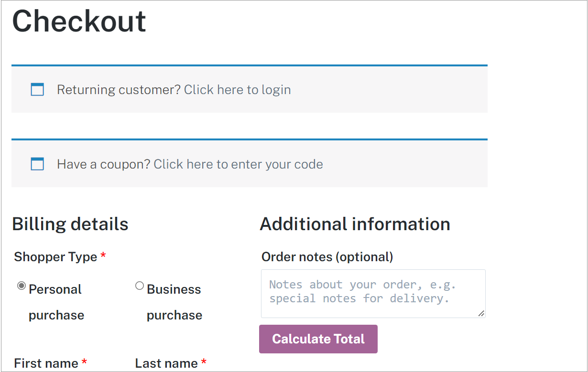The image size is (588, 372).
Task: Click the Order notes textarea resize handle
Action: click(481, 313)
